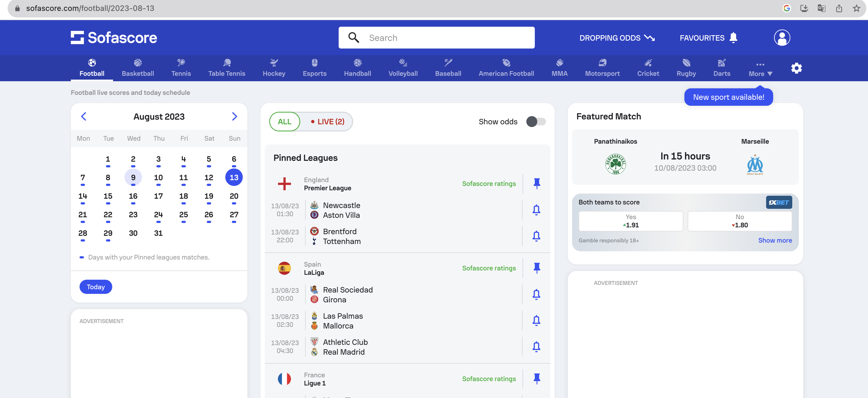Toggle the Show odds switch
Image resolution: width=868 pixels, height=398 pixels.
536,121
